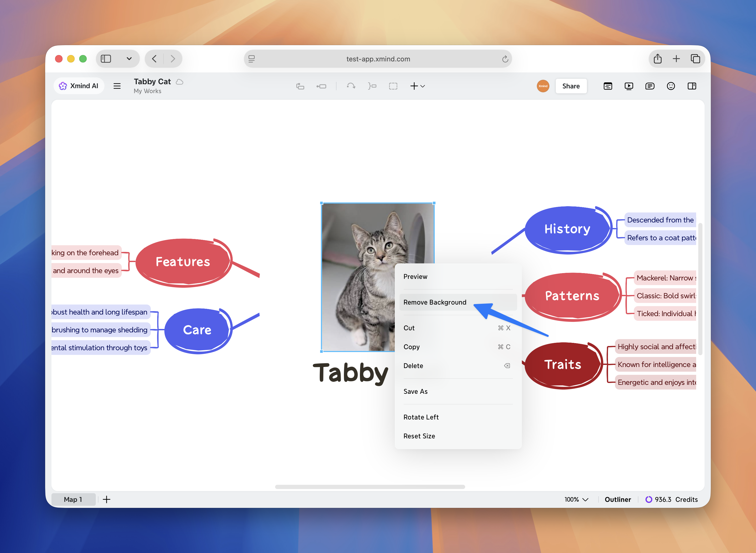Start the pitch presentation mode icon
The image size is (756, 553).
click(x=629, y=86)
